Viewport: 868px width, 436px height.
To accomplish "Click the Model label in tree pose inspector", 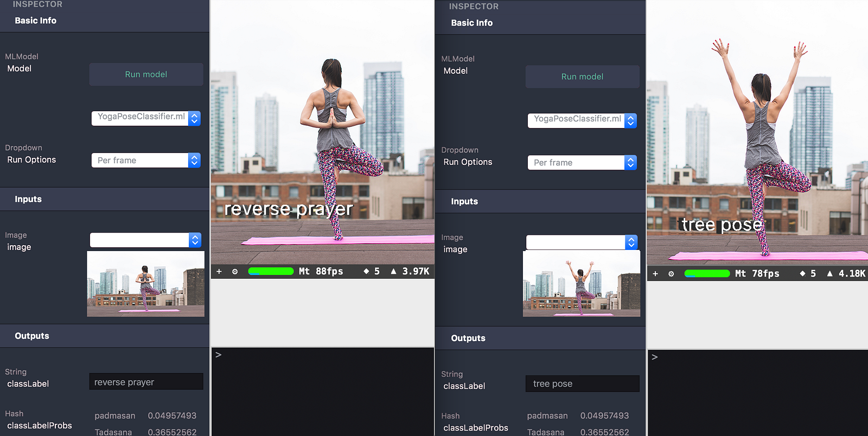I will click(456, 70).
